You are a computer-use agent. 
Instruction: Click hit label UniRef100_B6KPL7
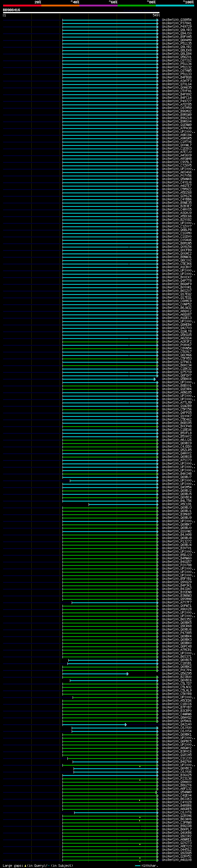click(x=177, y=830)
